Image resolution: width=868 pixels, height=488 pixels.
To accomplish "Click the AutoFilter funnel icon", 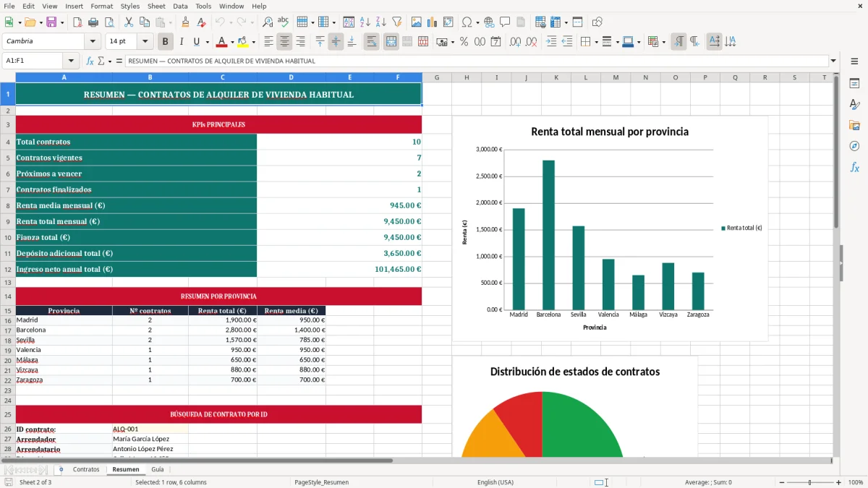I will coord(396,22).
